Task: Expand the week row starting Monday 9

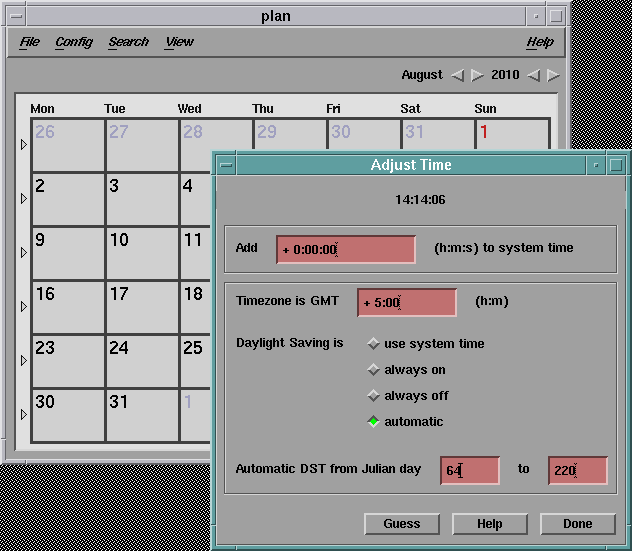Action: tap(24, 253)
